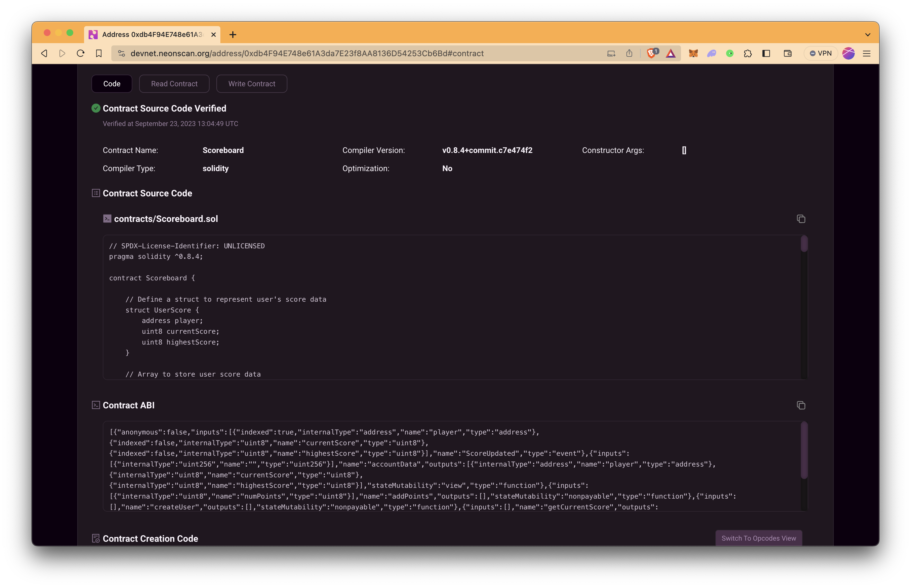Click the contracts/Scoreboard.sol file name
This screenshot has height=588, width=911.
[166, 219]
